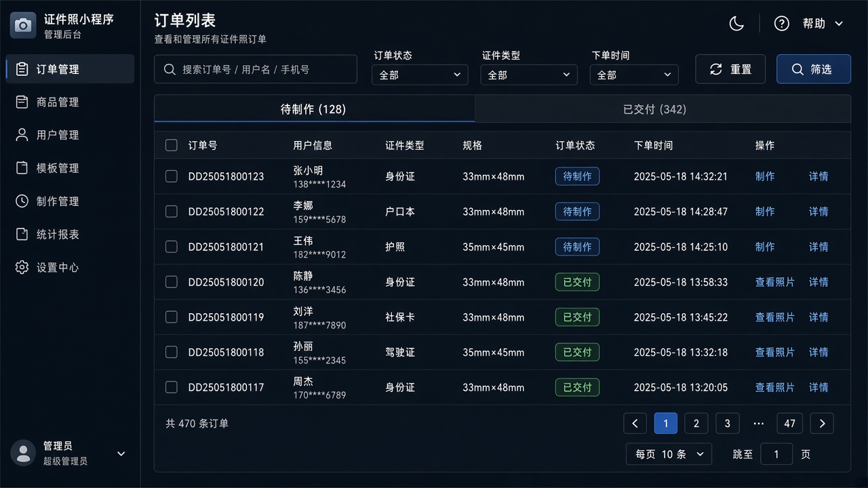The width and height of the screenshot is (868, 488).
Task: Check the row of order DD25051800120
Action: [172, 282]
